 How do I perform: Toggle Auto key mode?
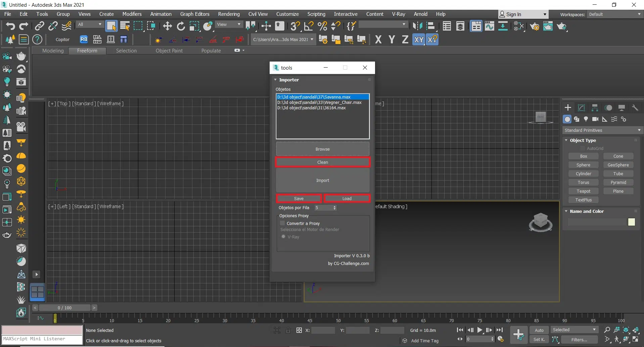539,330
